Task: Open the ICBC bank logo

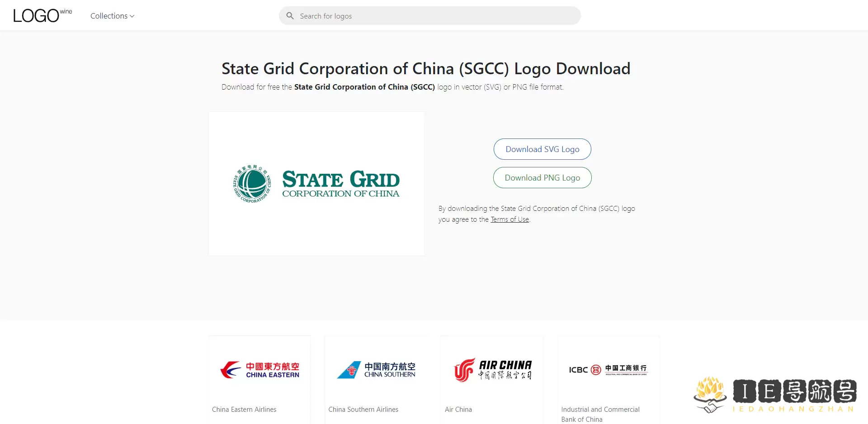Action: point(608,370)
